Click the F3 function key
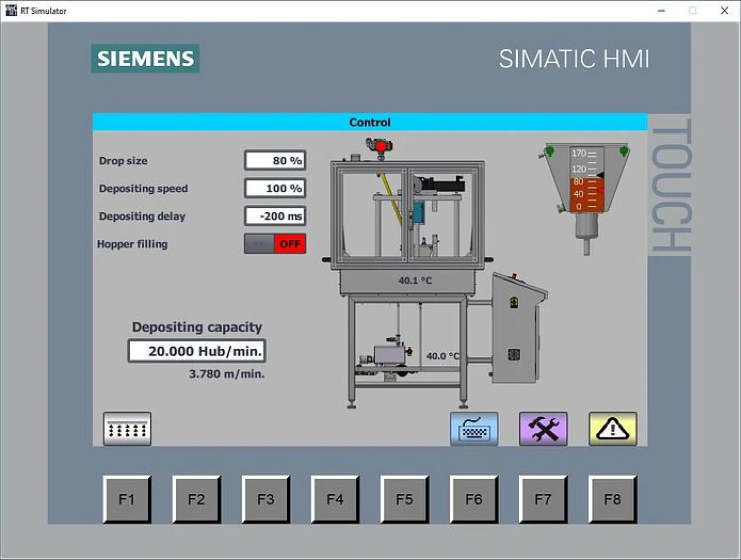This screenshot has width=741, height=560. pos(266,499)
